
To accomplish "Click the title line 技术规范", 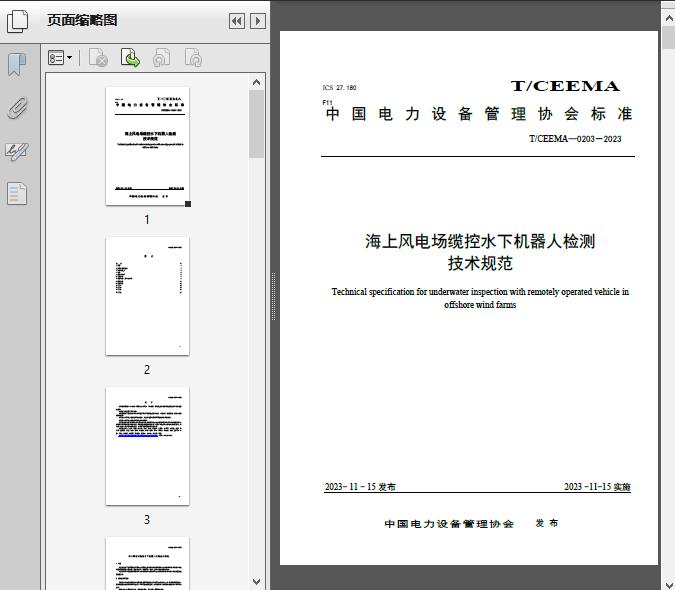I will [480, 263].
